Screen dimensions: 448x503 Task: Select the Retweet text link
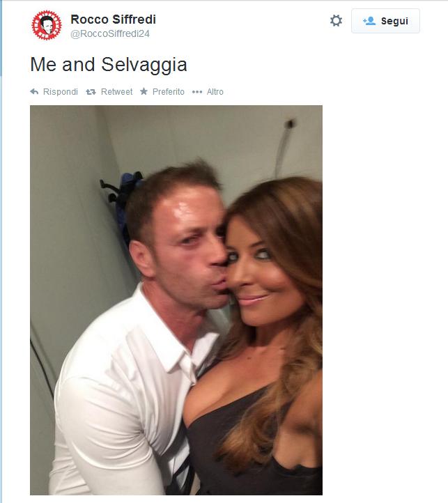(116, 92)
